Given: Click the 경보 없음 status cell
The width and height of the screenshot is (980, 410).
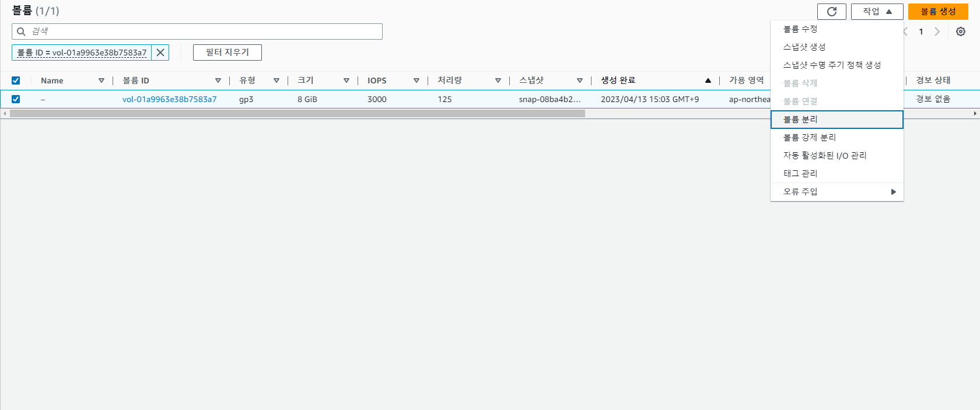Looking at the screenshot, I should pos(933,99).
